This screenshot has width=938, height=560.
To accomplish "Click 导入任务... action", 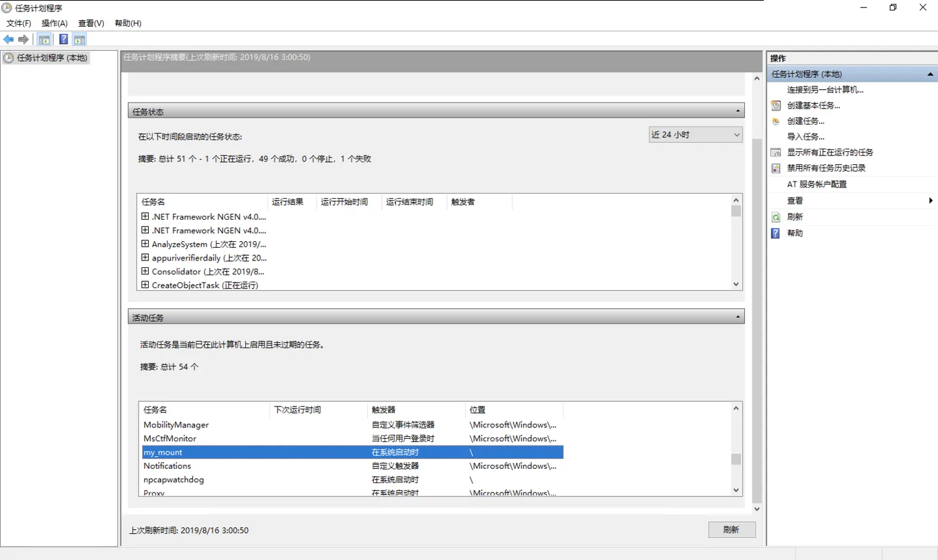I will pyautogui.click(x=806, y=137).
